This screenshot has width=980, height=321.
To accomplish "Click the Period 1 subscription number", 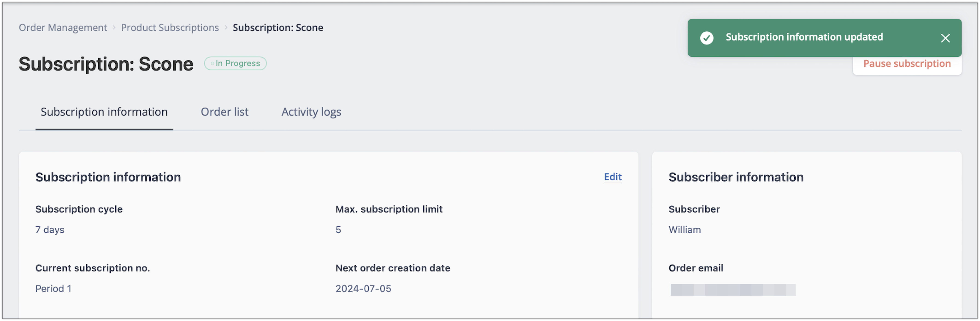I will pos(53,289).
